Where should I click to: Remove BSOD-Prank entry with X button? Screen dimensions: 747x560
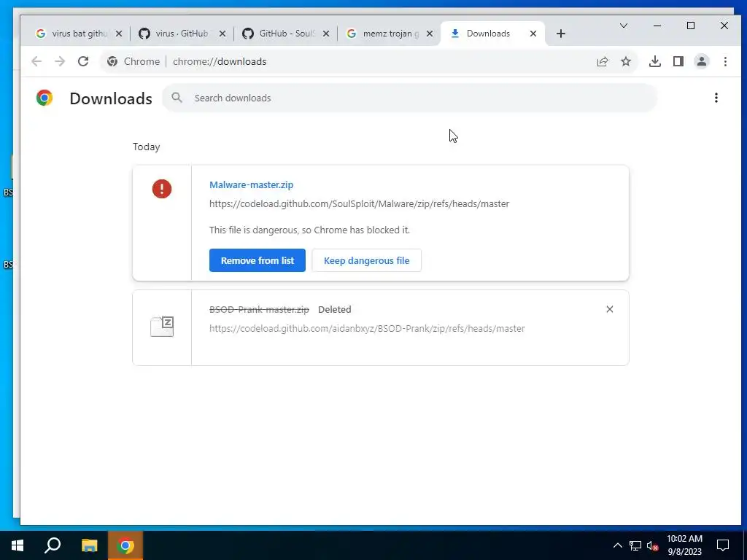pos(609,309)
